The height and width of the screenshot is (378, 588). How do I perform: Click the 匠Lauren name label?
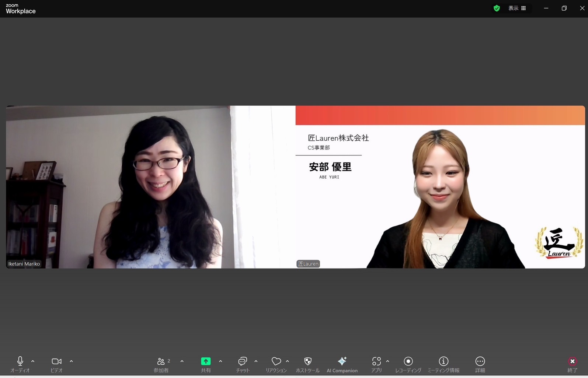[x=308, y=264]
